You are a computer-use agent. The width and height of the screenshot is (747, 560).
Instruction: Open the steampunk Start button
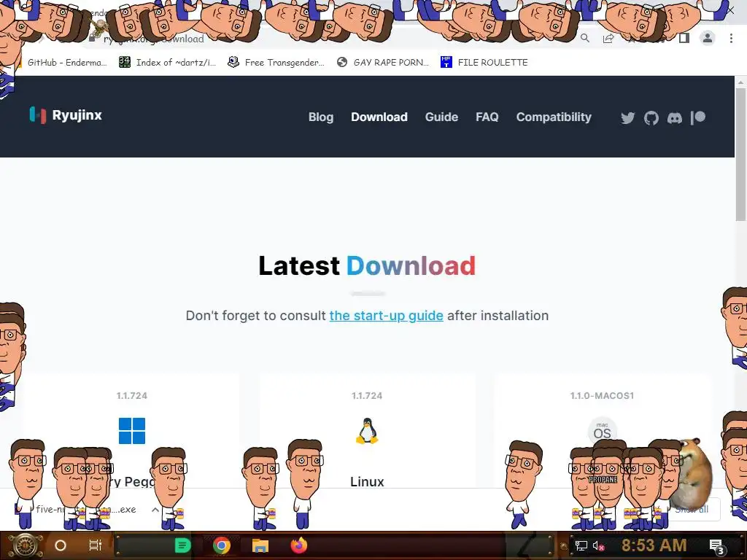point(26,545)
